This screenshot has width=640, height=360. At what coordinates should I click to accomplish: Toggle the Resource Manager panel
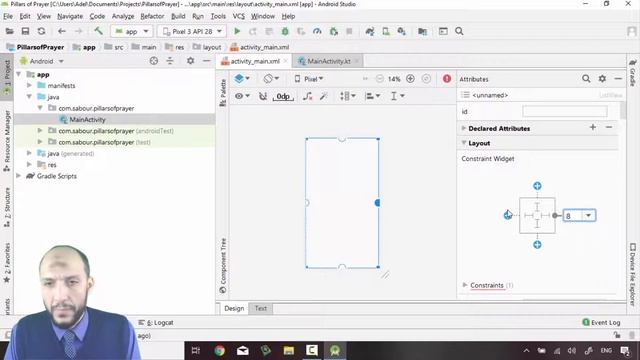7,141
